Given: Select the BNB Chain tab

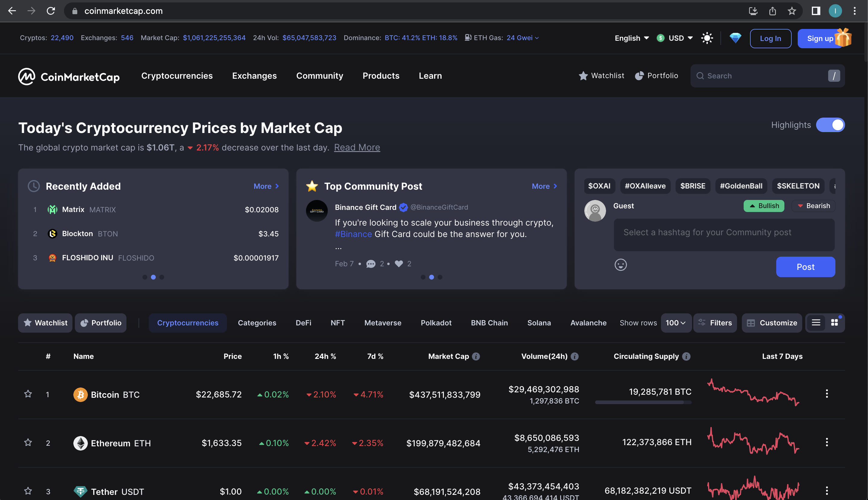Looking at the screenshot, I should point(489,323).
